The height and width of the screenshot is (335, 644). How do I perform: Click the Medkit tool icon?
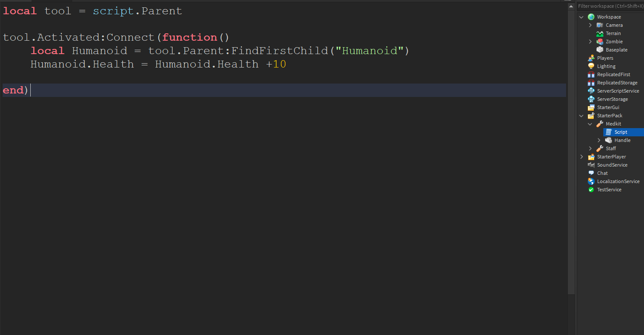600,124
